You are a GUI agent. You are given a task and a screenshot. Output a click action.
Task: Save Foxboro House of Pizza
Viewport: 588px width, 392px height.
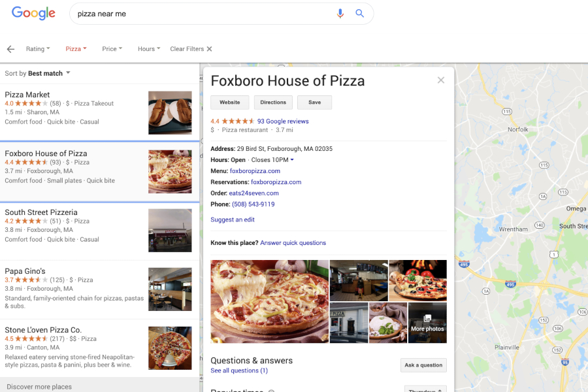[x=314, y=103]
